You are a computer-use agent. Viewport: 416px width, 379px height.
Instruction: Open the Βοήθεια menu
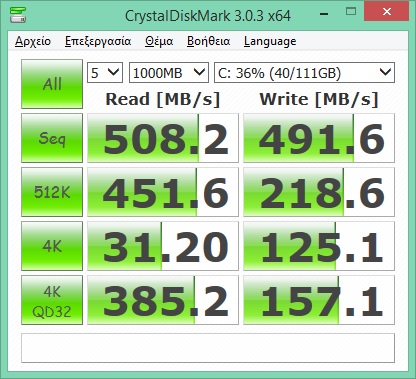click(208, 41)
